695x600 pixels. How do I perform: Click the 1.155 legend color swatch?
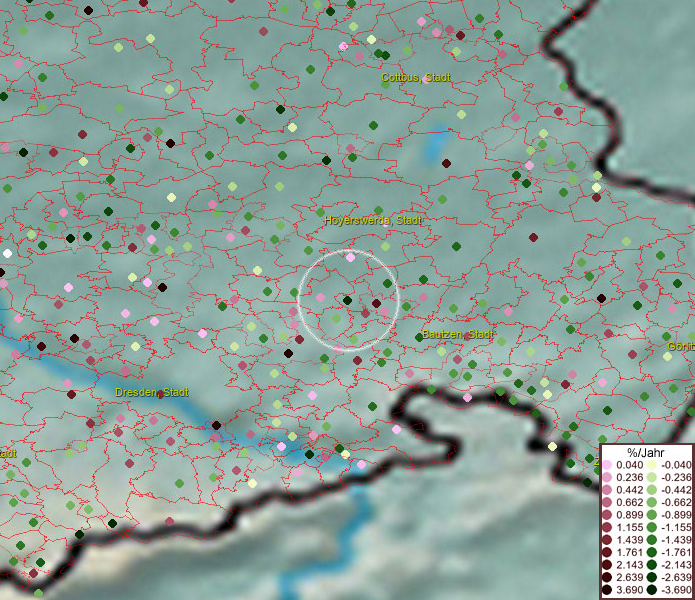pos(607,527)
